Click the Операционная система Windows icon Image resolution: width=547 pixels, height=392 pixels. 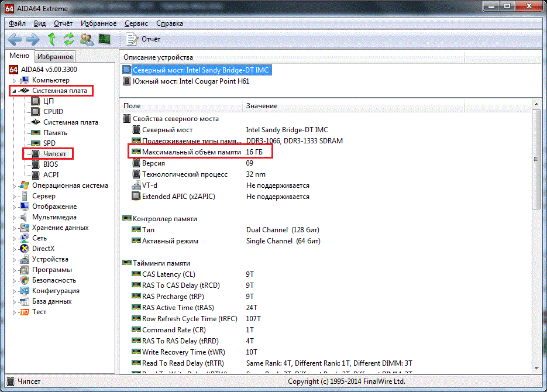[x=25, y=185]
